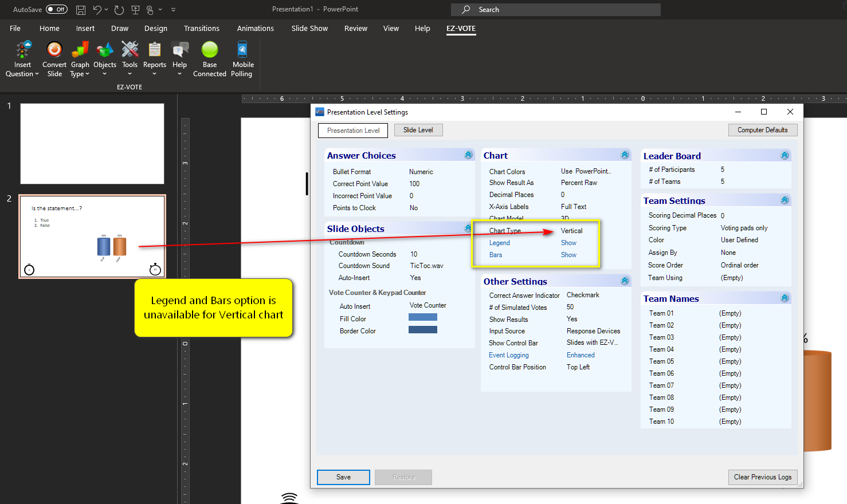Select the EZ-VOTE ribbon tab

(x=461, y=28)
